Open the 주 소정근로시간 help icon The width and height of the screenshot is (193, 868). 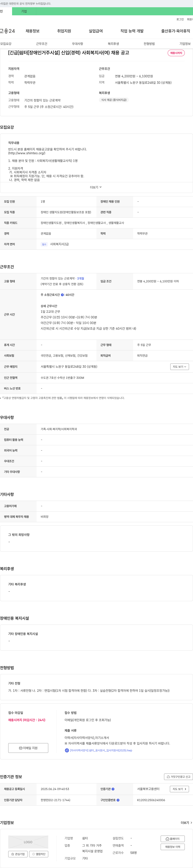coord(62,295)
